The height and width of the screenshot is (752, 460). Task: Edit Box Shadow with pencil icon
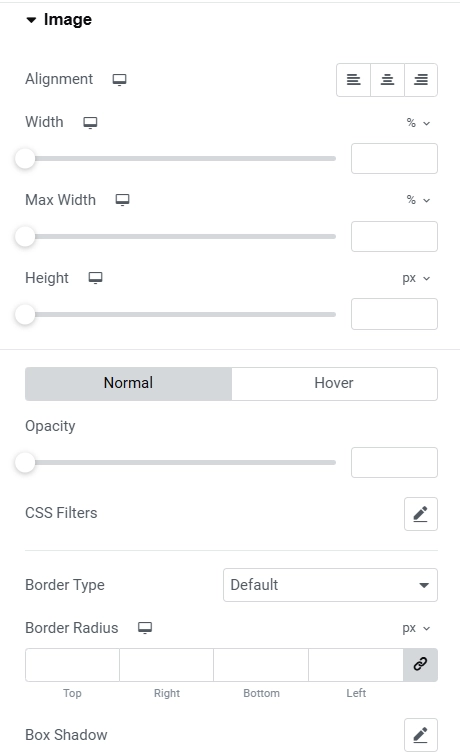click(421, 735)
